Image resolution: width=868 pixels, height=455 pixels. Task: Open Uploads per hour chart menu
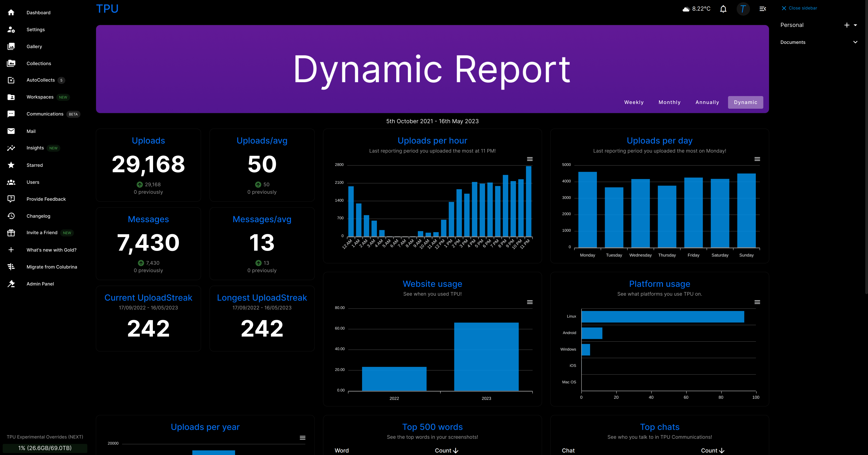pos(530,159)
